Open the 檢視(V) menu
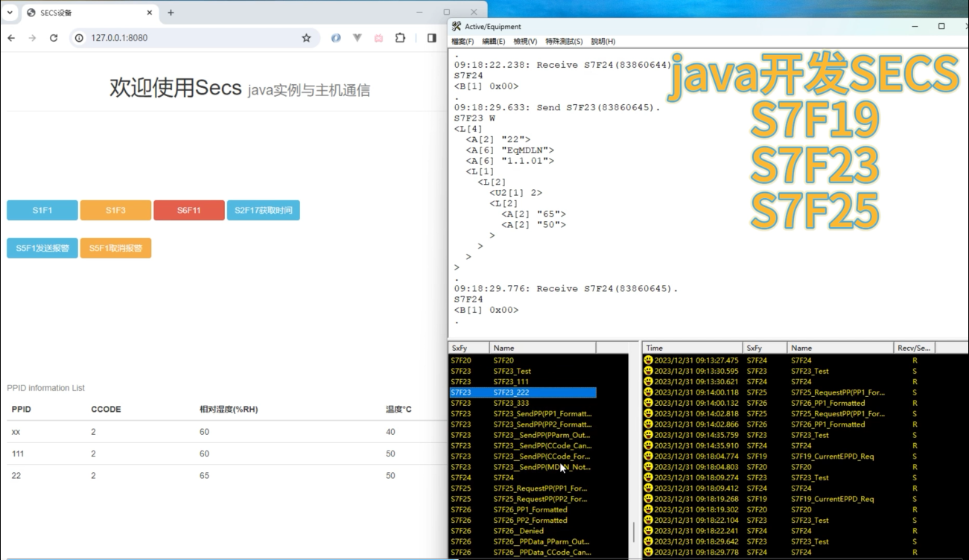 coord(526,42)
